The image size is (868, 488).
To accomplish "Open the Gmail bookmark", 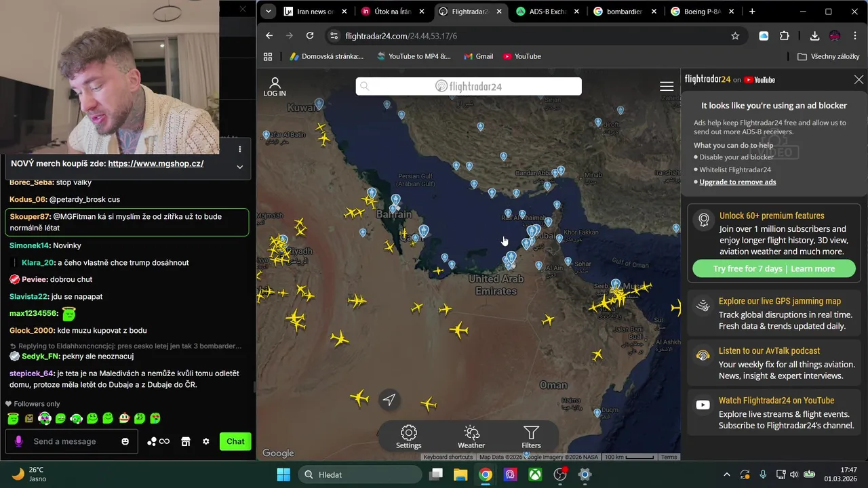I will point(478,56).
